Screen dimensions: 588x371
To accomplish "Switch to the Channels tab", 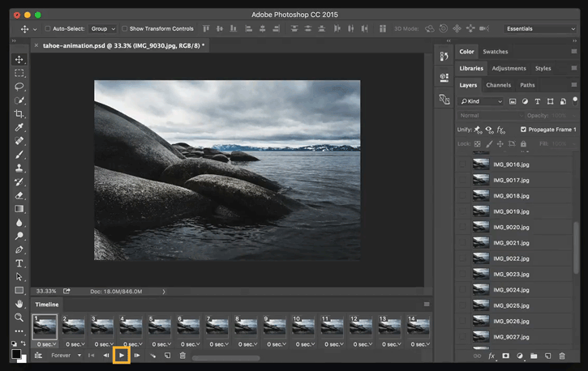I will pos(498,85).
